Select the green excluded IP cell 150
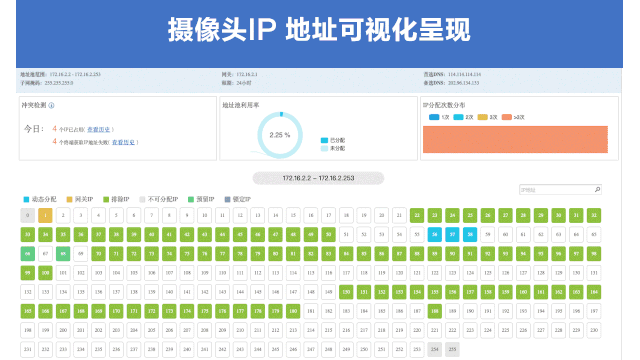 click(x=346, y=292)
